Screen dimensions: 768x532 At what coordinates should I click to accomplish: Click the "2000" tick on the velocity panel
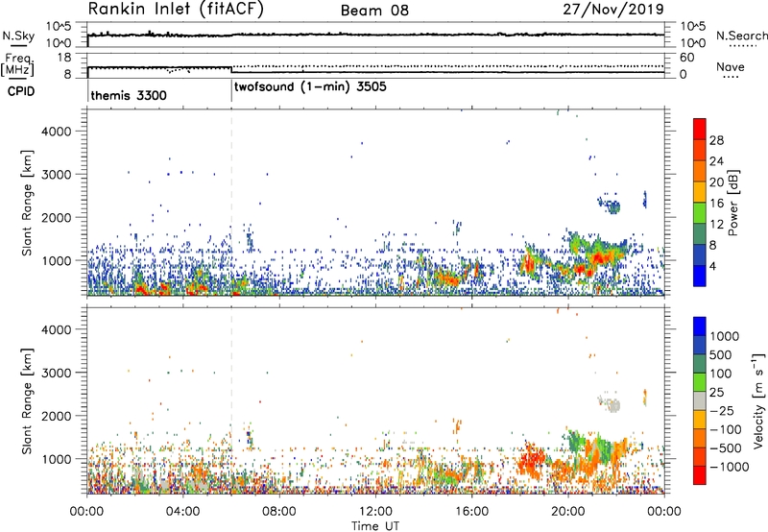click(57, 416)
